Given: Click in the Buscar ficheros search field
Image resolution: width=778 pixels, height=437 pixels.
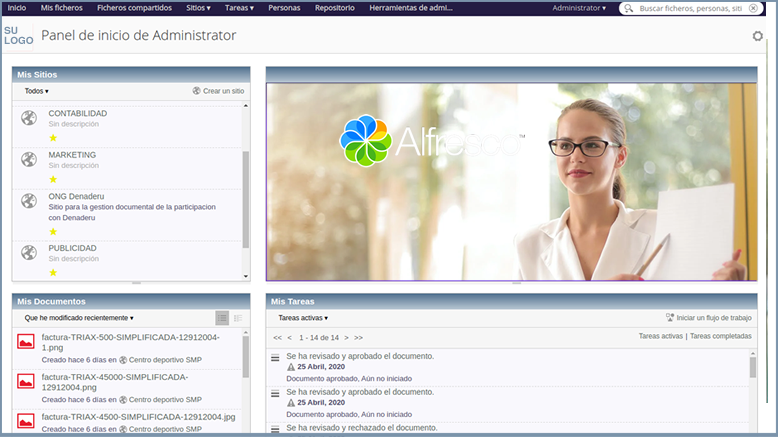Looking at the screenshot, I should 691,8.
